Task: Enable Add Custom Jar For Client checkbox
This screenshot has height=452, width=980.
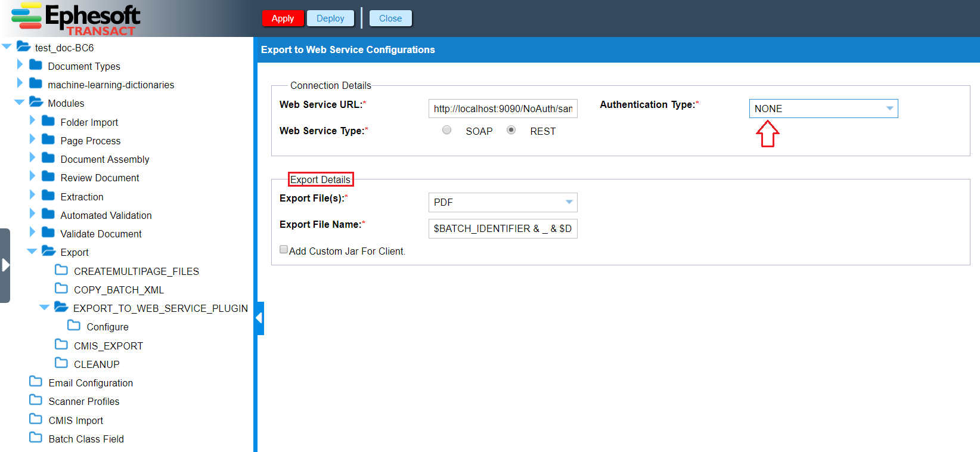Action: (x=284, y=250)
